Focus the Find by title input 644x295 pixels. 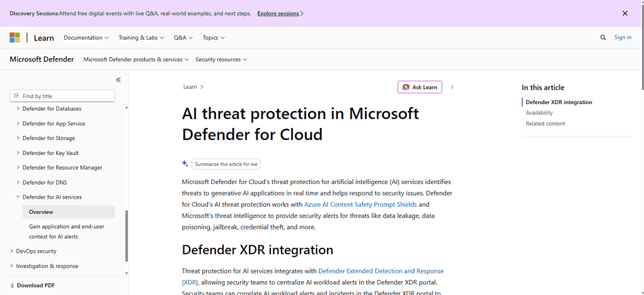tap(62, 96)
